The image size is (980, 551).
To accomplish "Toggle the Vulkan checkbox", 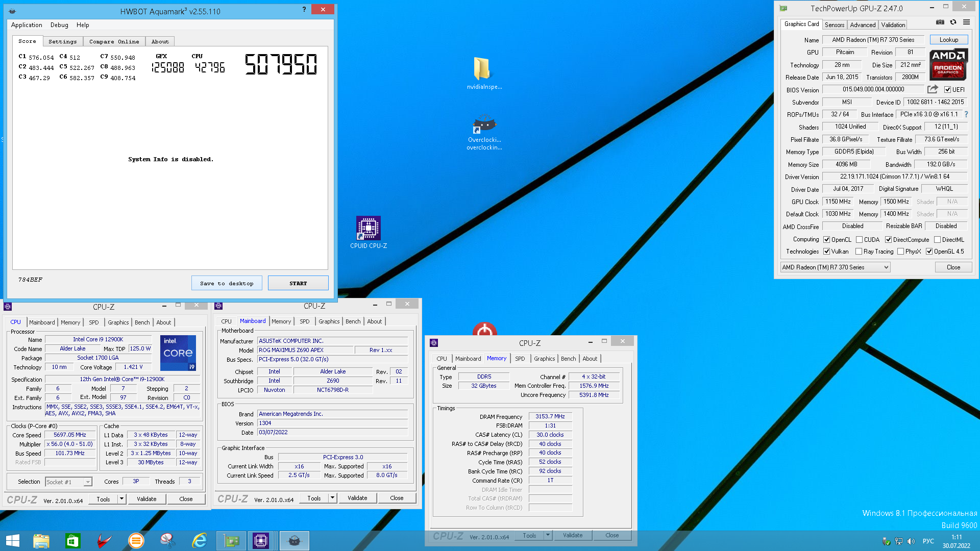I will tap(826, 252).
